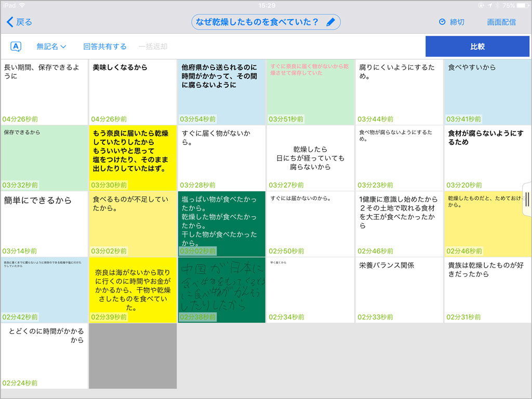Screen dimensions: 532x399
Task: Tap the Wi-Fi icon next to iPad label
Action: (x=22, y=5)
